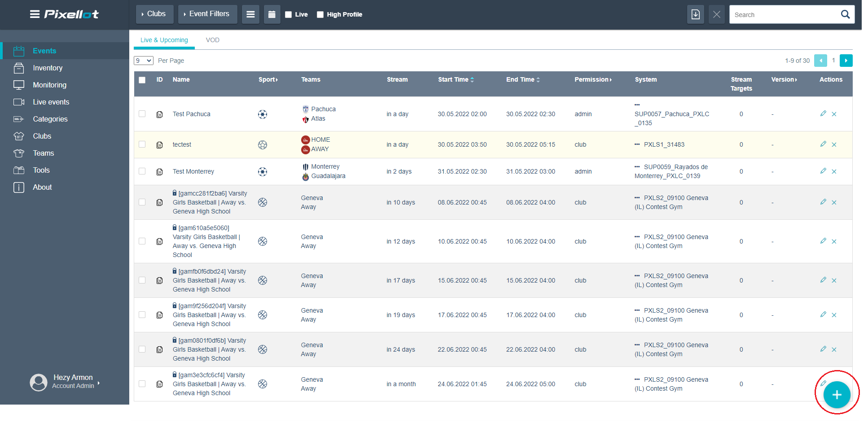Switch to the VOD tab
Viewport: 868px width, 427px height.
pyautogui.click(x=213, y=40)
